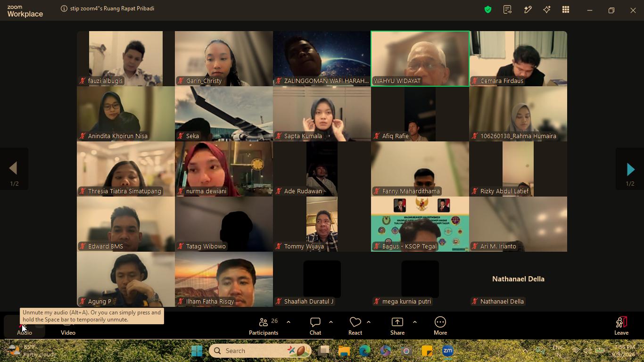Click the Windows taskbar Search box

coord(260,351)
